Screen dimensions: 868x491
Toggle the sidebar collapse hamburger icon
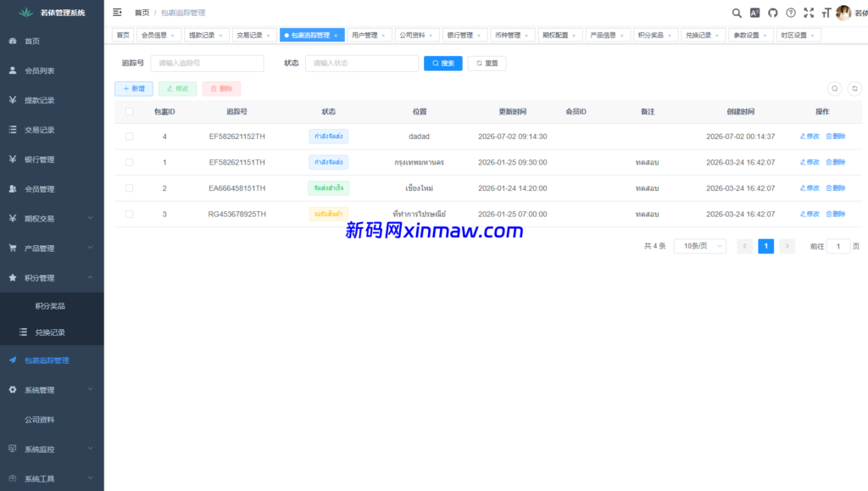(x=117, y=12)
